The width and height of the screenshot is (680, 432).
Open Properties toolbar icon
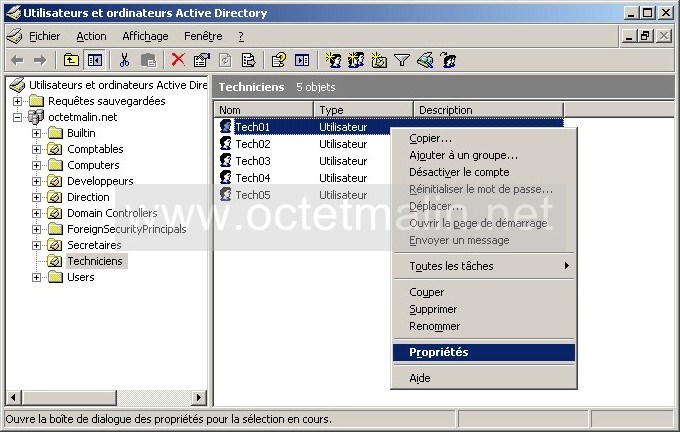pyautogui.click(x=202, y=60)
